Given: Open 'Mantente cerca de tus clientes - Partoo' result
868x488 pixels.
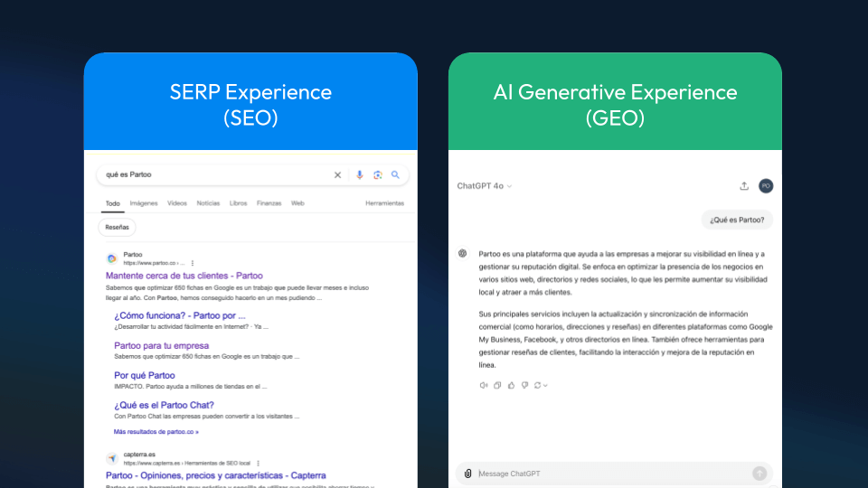Looking at the screenshot, I should [x=184, y=276].
